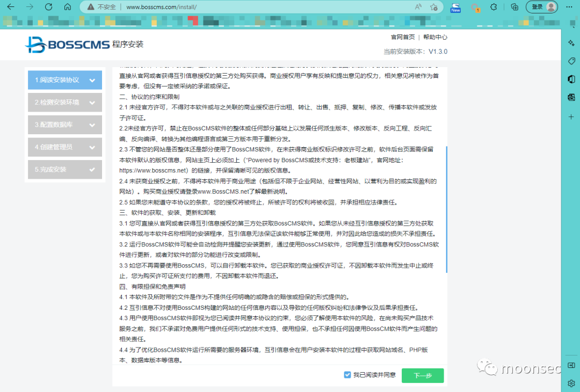
Task: Open the sidebar Outlook icon
Action: tap(571, 97)
